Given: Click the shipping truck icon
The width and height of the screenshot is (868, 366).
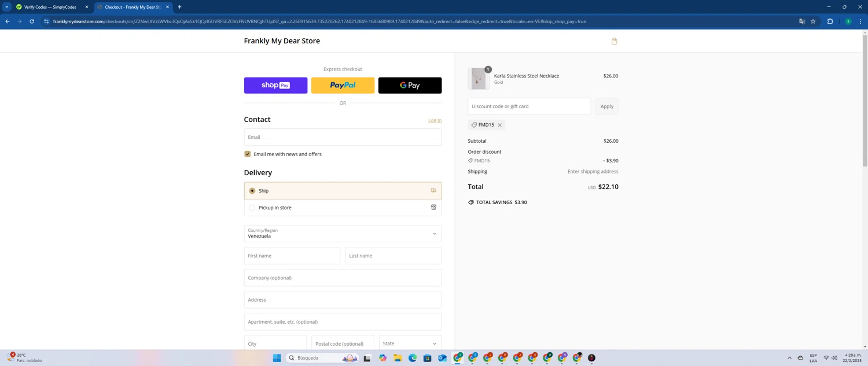Looking at the screenshot, I should pyautogui.click(x=433, y=190).
